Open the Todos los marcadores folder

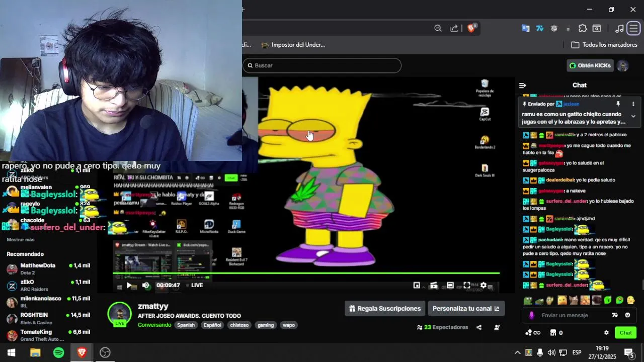click(x=605, y=45)
